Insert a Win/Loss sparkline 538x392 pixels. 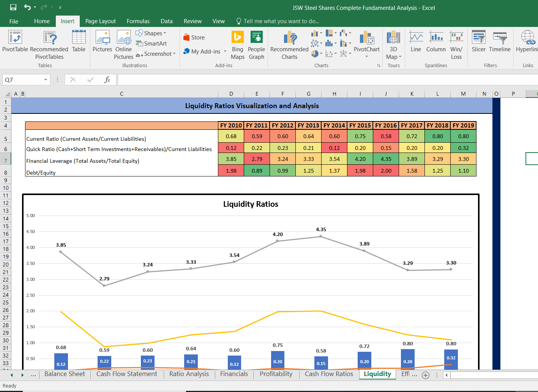456,45
